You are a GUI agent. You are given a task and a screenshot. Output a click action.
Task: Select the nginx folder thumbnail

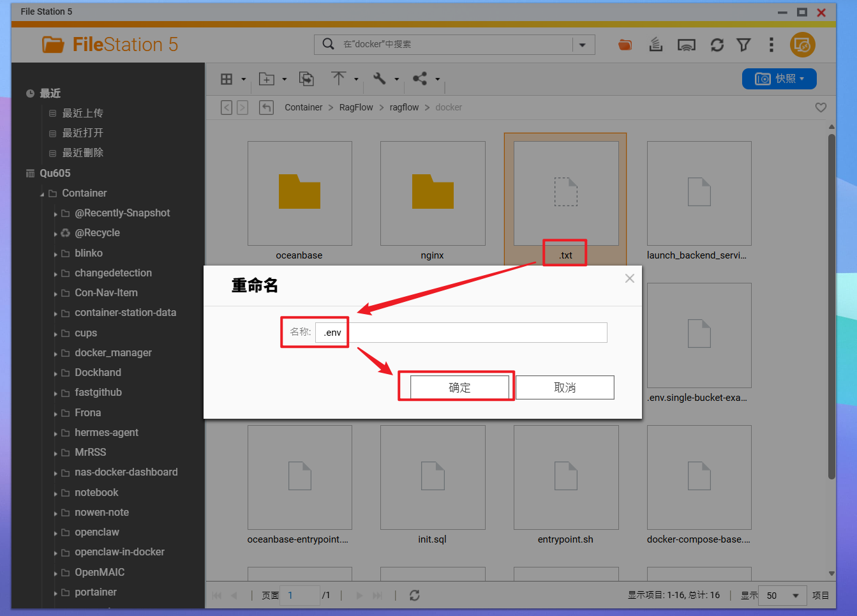(433, 193)
